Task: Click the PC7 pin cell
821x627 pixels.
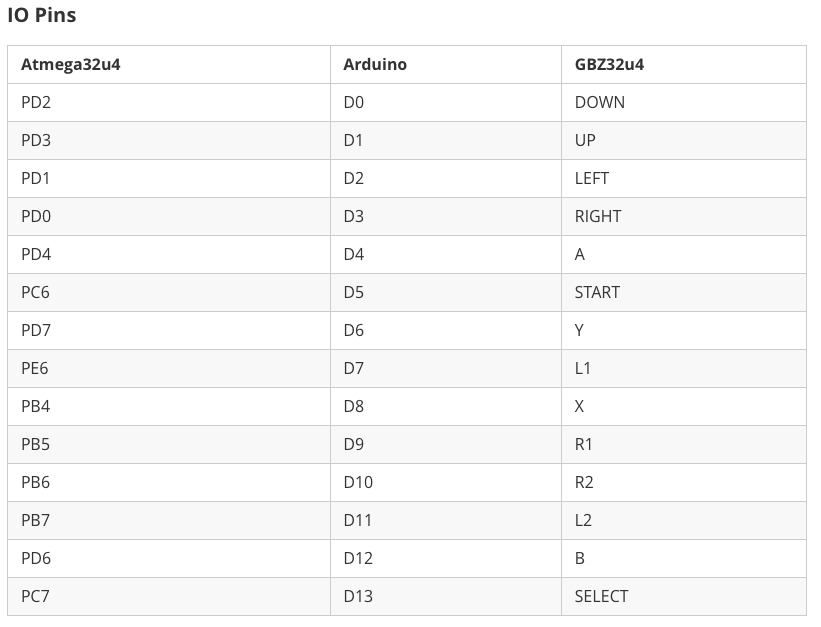Action: [169, 596]
